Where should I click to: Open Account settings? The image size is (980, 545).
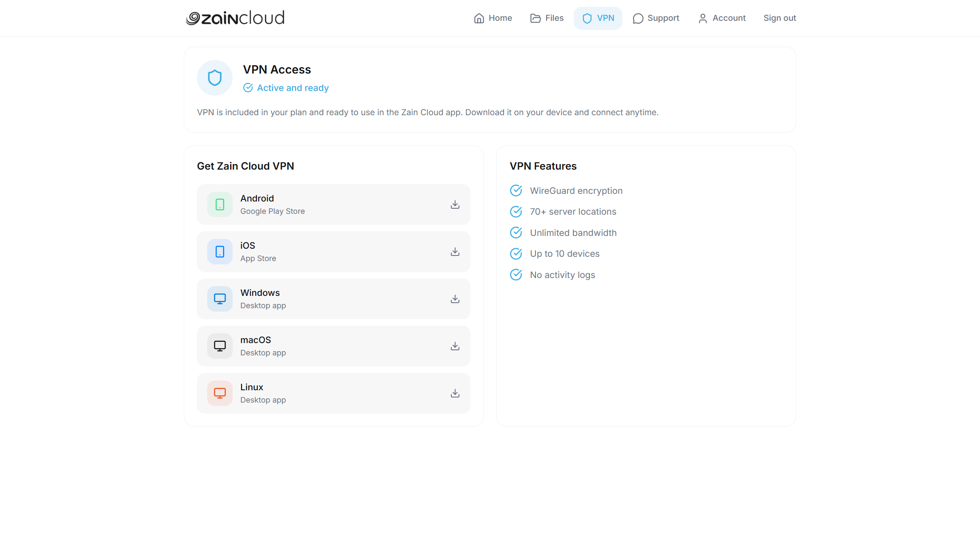721,18
